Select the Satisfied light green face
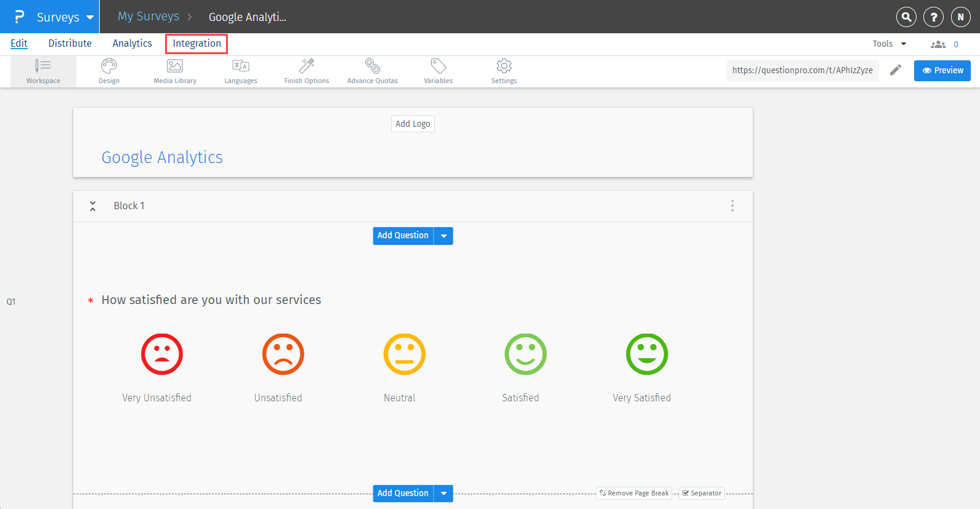The height and width of the screenshot is (509, 980). 525,355
